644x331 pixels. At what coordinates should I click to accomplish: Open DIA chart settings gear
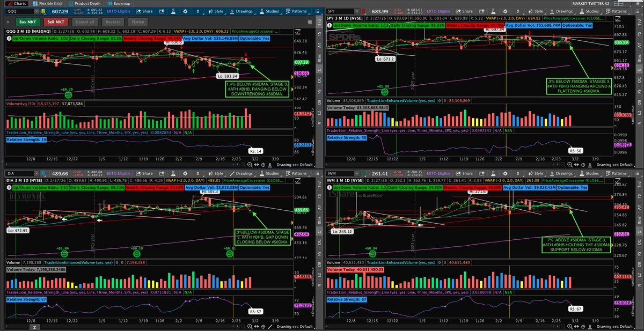click(x=185, y=173)
